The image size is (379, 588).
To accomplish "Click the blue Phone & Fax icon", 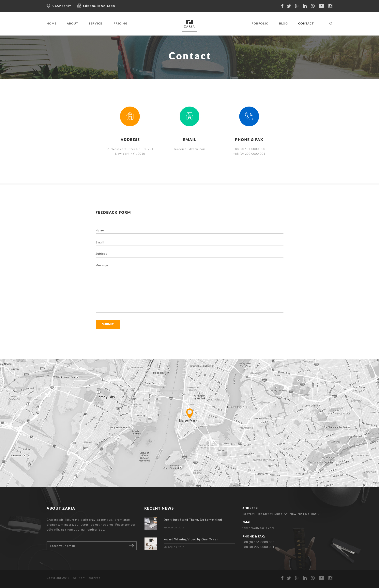I will [x=249, y=116].
